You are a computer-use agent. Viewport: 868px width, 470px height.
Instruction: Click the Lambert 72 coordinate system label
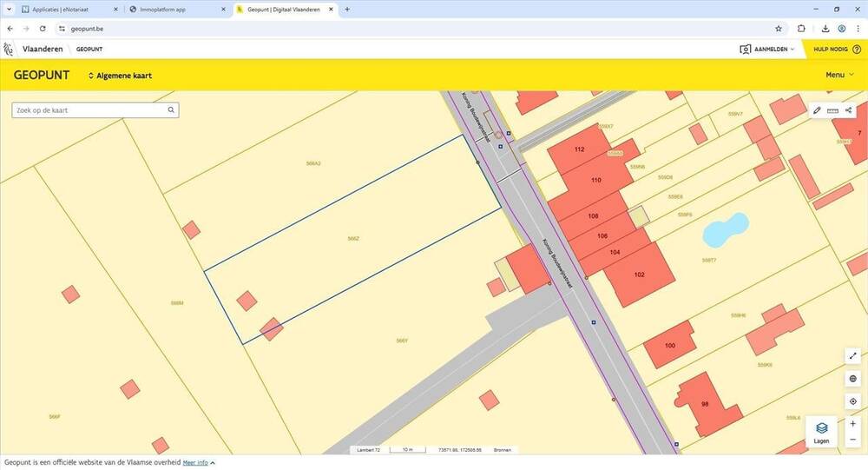pos(369,450)
